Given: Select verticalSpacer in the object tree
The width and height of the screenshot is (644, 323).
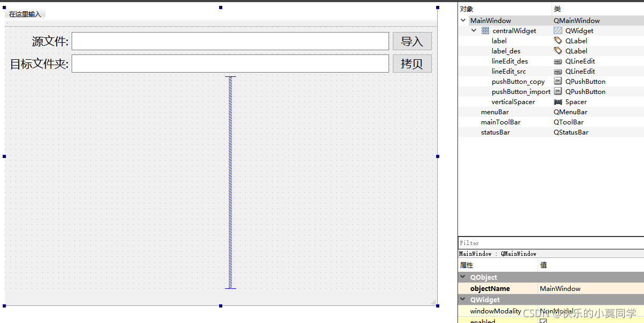Looking at the screenshot, I should (513, 102).
